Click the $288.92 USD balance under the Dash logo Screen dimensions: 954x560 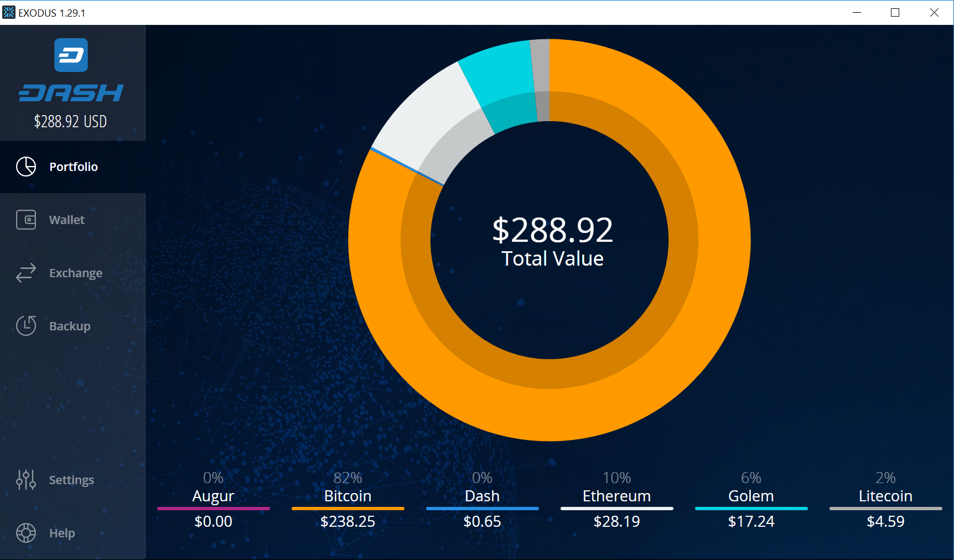tap(70, 121)
